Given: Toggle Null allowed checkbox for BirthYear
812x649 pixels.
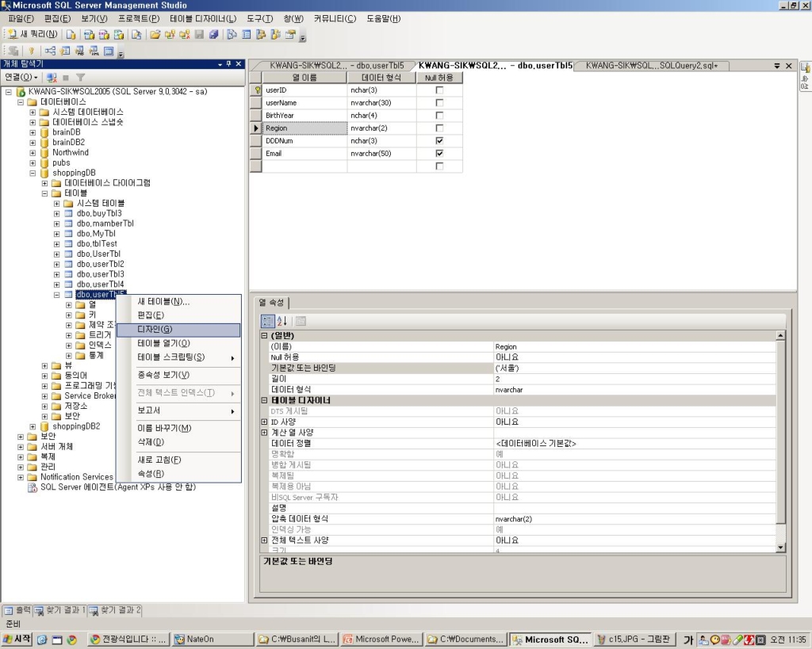Looking at the screenshot, I should (x=439, y=116).
